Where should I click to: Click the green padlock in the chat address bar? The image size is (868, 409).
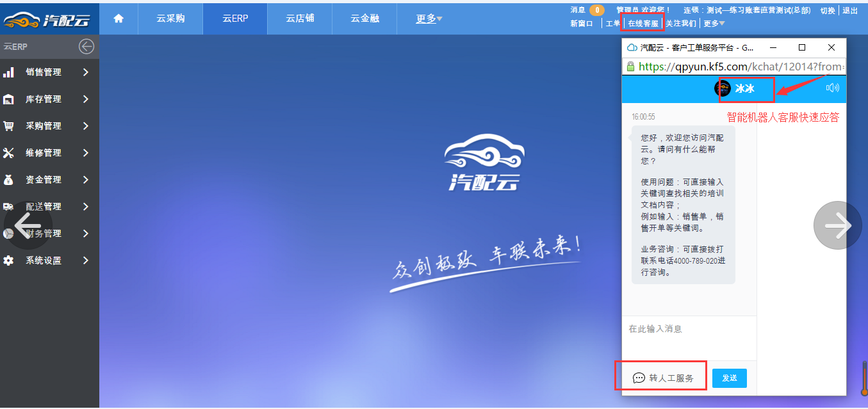pyautogui.click(x=630, y=67)
